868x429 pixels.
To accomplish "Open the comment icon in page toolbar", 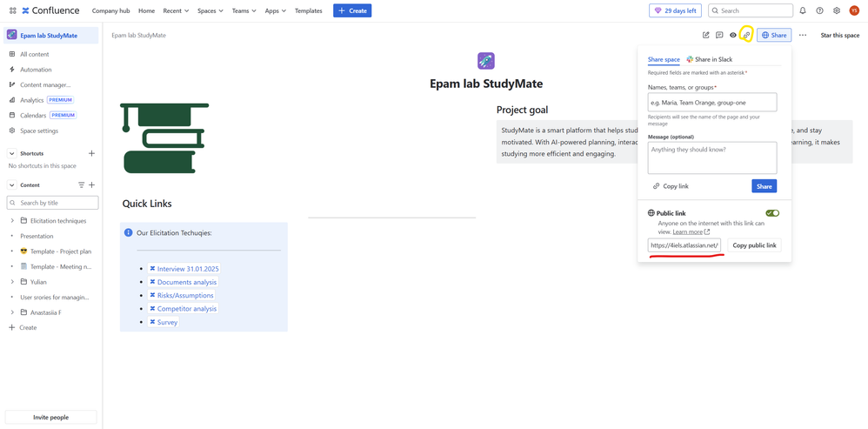I will pyautogui.click(x=719, y=35).
